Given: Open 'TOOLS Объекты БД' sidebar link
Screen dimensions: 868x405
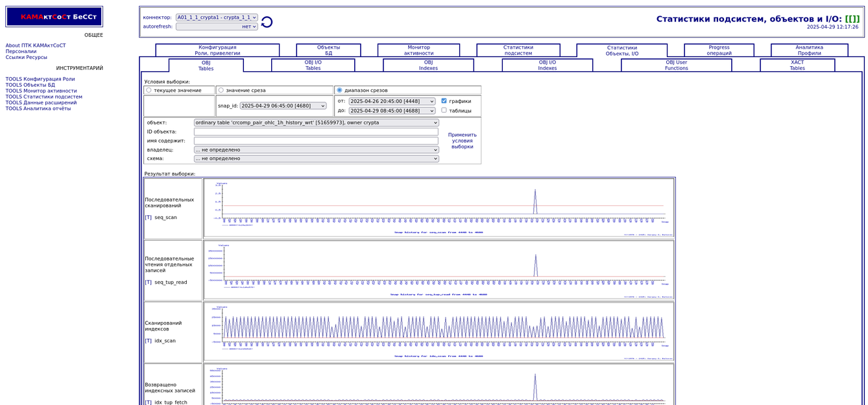Looking at the screenshot, I should 30,85.
